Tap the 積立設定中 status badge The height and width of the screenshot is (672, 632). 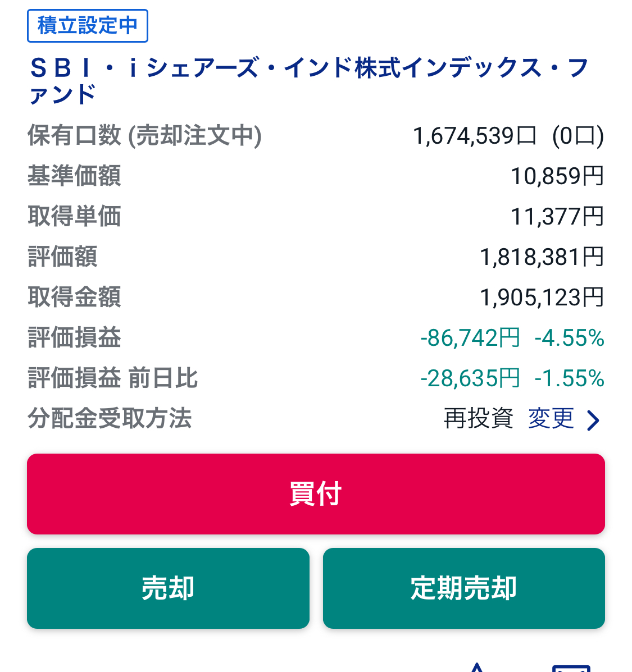pos(87,26)
